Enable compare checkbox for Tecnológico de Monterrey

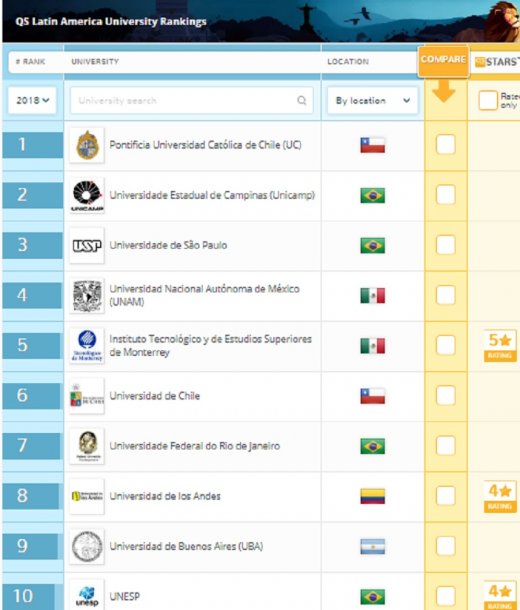[446, 345]
